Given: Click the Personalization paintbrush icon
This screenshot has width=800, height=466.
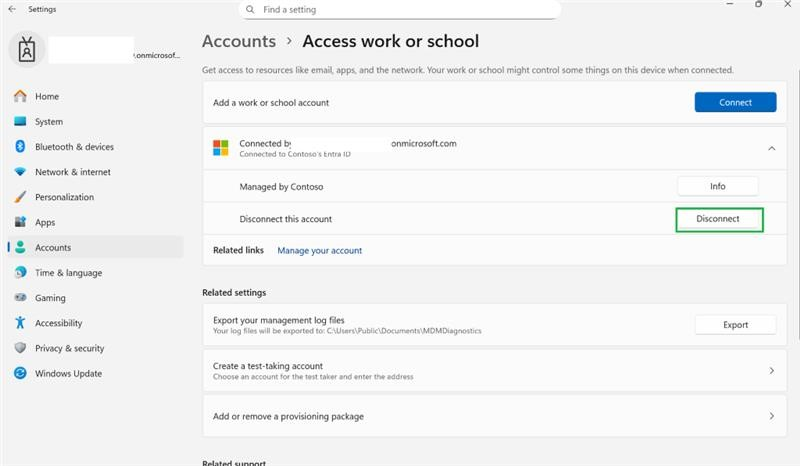Looking at the screenshot, I should (x=20, y=197).
